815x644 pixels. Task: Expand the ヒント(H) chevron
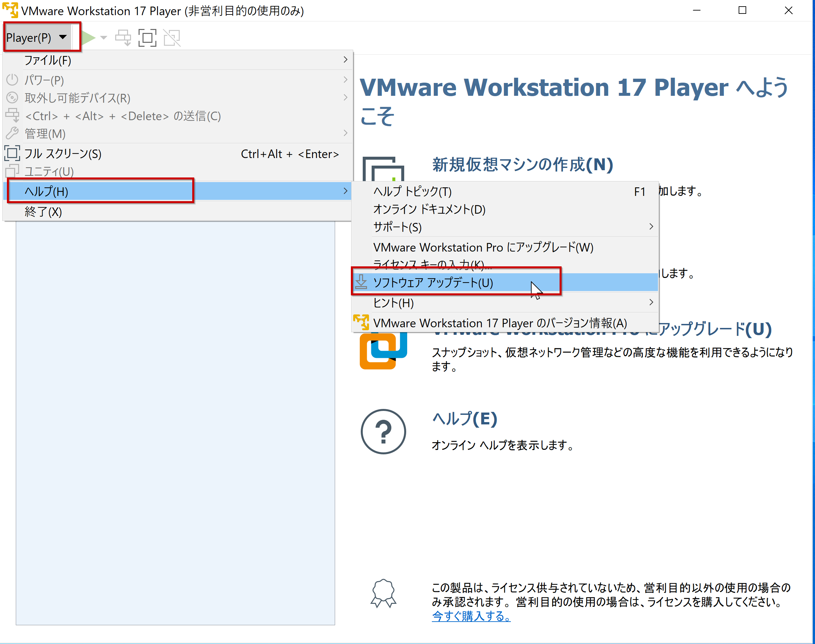click(651, 302)
